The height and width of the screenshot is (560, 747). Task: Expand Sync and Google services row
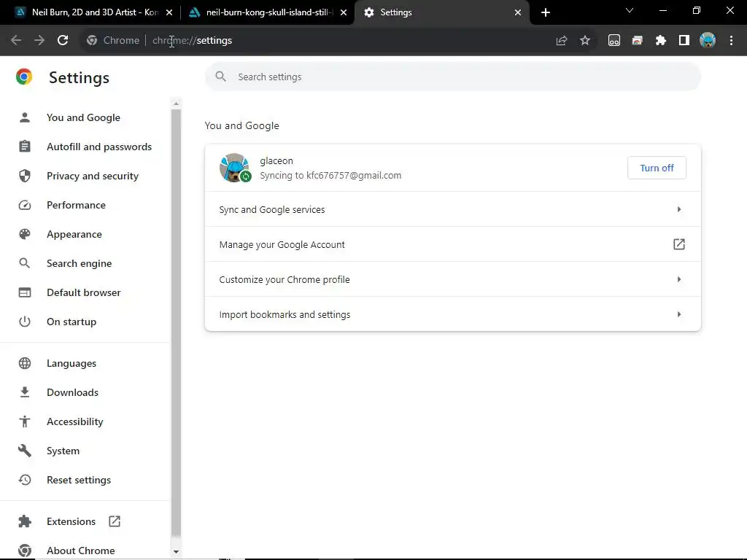click(452, 209)
